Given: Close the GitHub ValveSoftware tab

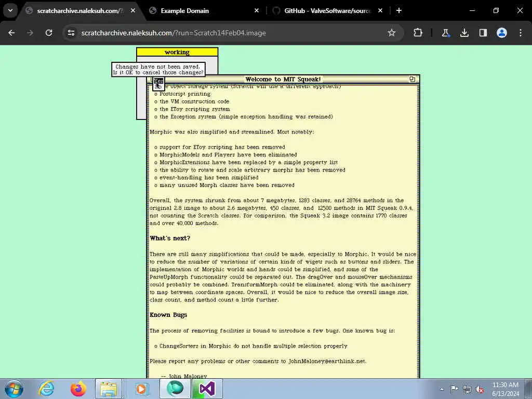Looking at the screenshot, I should [380, 10].
